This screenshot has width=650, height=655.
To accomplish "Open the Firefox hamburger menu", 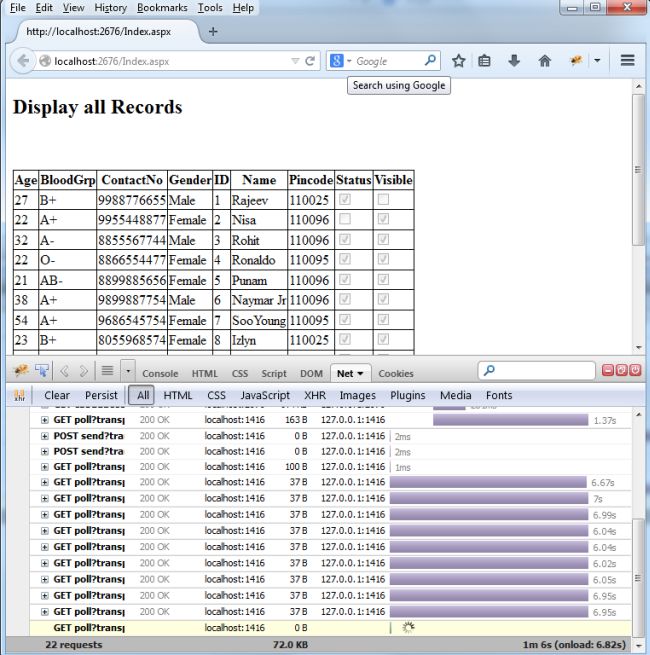I will (627, 61).
